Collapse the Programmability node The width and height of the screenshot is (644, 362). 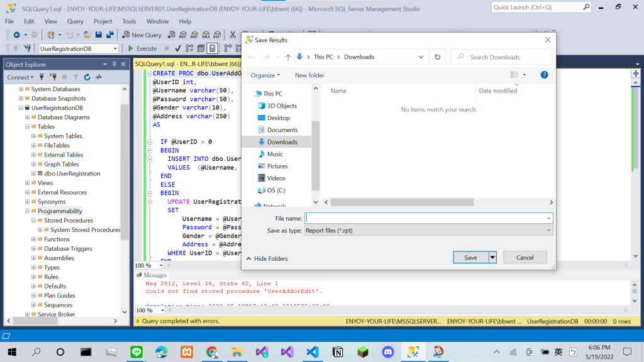(x=27, y=211)
